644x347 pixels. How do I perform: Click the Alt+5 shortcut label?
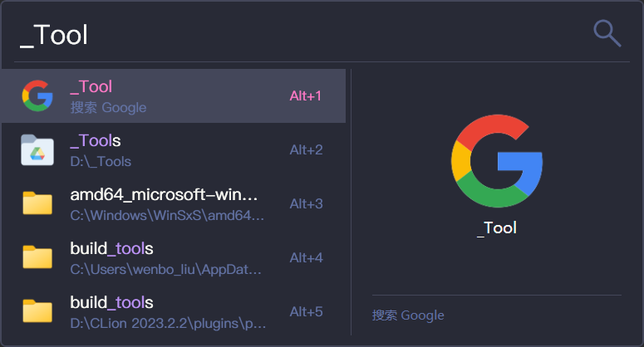[306, 312]
